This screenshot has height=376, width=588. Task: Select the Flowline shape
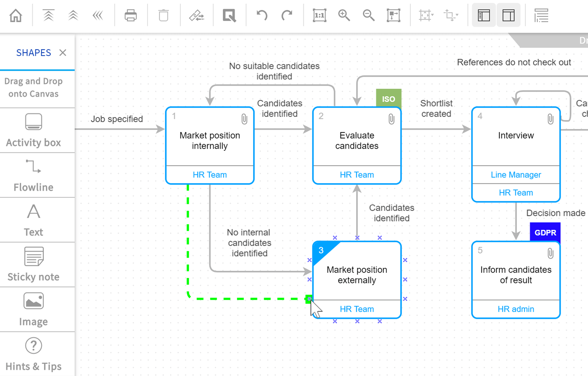point(34,175)
